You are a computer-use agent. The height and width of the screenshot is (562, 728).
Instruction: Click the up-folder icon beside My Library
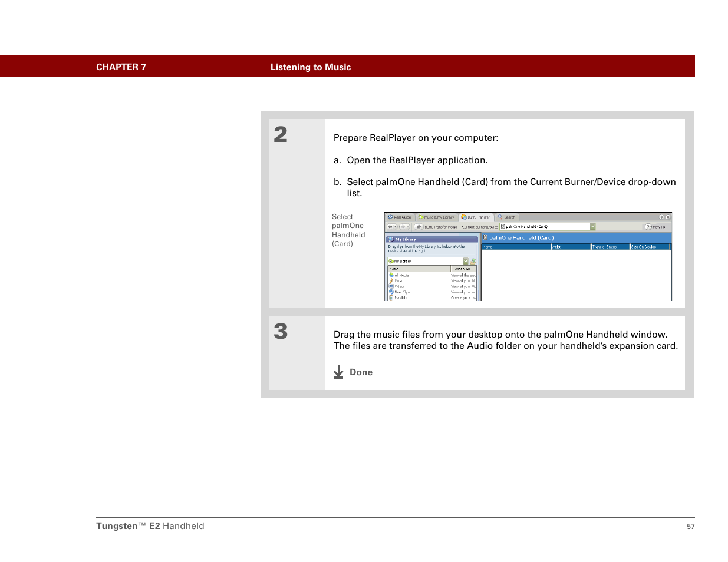473,261
